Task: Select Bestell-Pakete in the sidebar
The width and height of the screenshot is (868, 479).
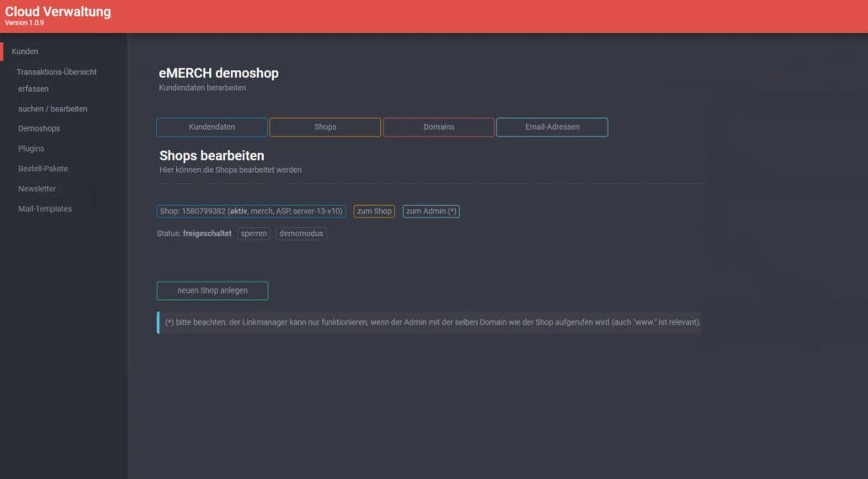Action: [x=43, y=169]
